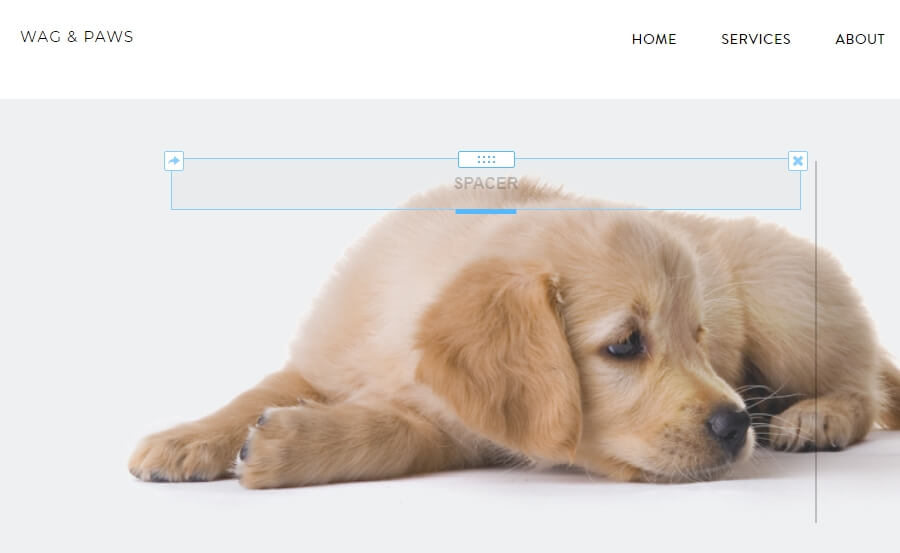Click the puppy's black nose
The height and width of the screenshot is (553, 900).
[x=728, y=426]
